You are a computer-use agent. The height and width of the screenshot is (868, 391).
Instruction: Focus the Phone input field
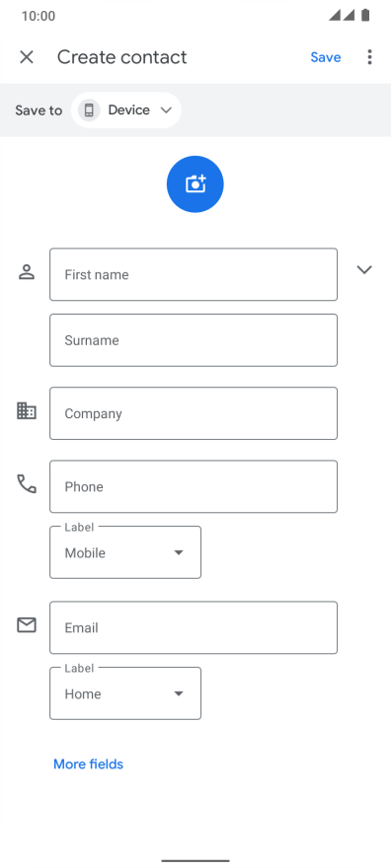[x=194, y=486]
